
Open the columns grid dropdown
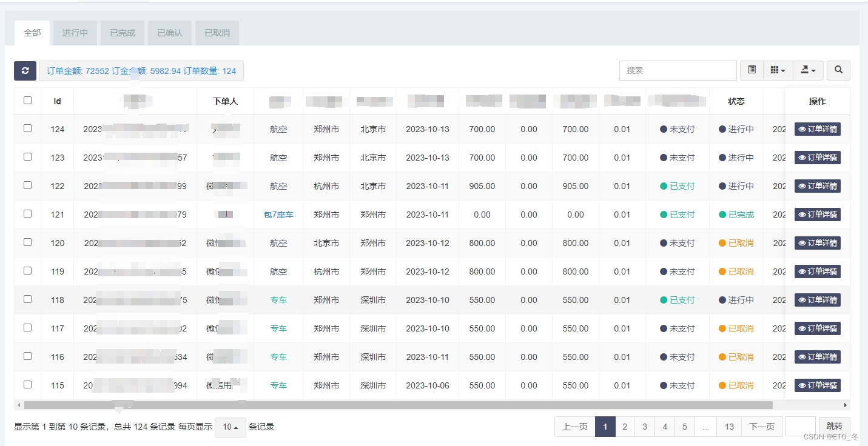pyautogui.click(x=778, y=70)
